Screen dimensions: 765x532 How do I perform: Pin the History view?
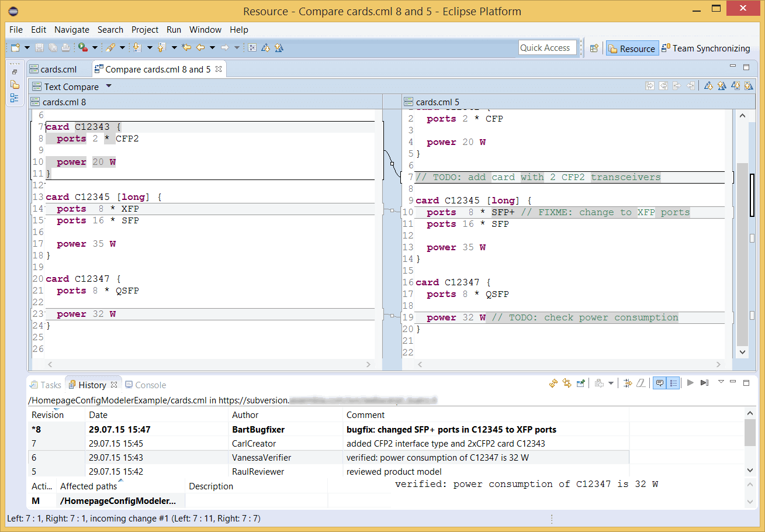click(581, 383)
